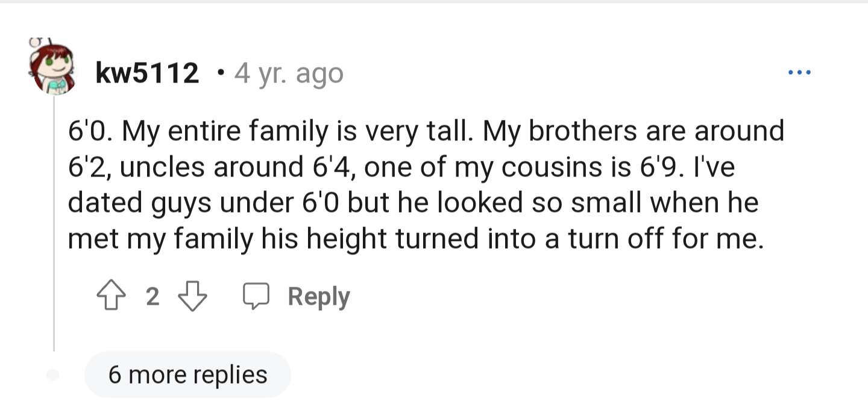This screenshot has height=418, width=868.
Task: Click the vote score number 2
Action: pos(153,297)
